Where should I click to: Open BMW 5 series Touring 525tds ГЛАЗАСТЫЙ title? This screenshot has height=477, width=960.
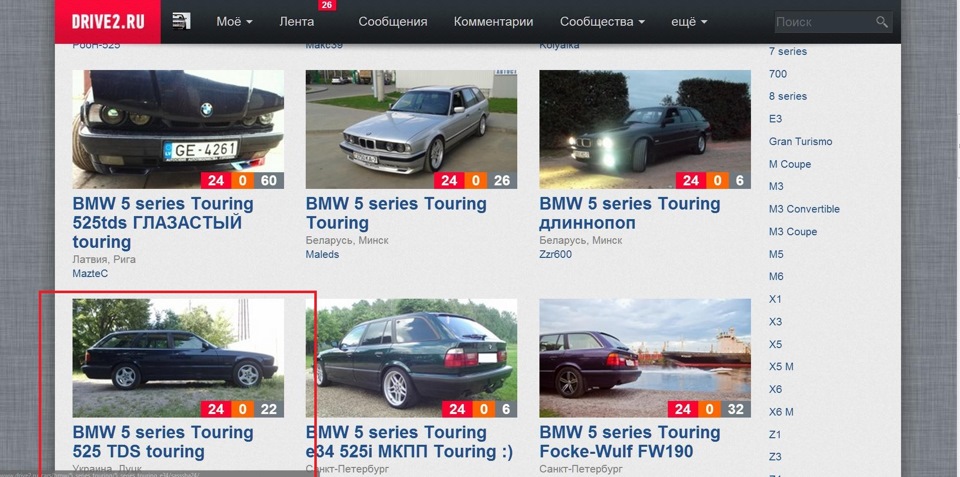(x=163, y=223)
